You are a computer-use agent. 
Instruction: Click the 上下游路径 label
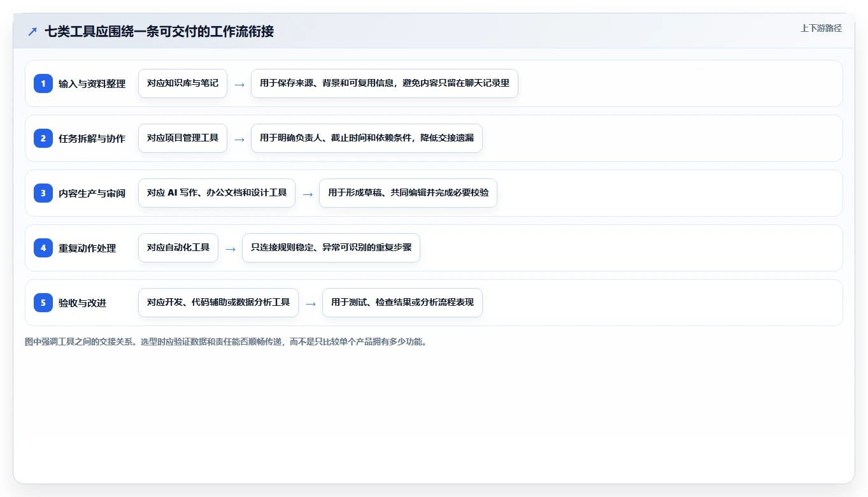(821, 28)
